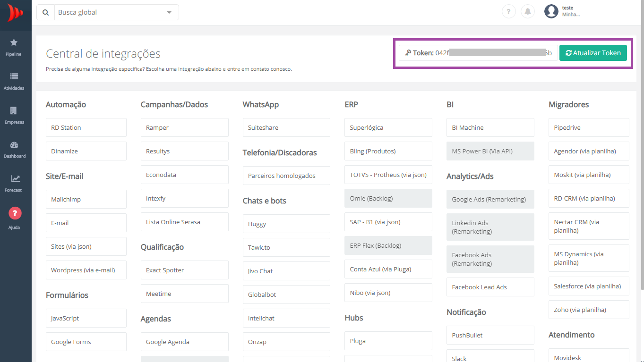Open the Google Agenda integration
This screenshot has width=644, height=362.
185,342
